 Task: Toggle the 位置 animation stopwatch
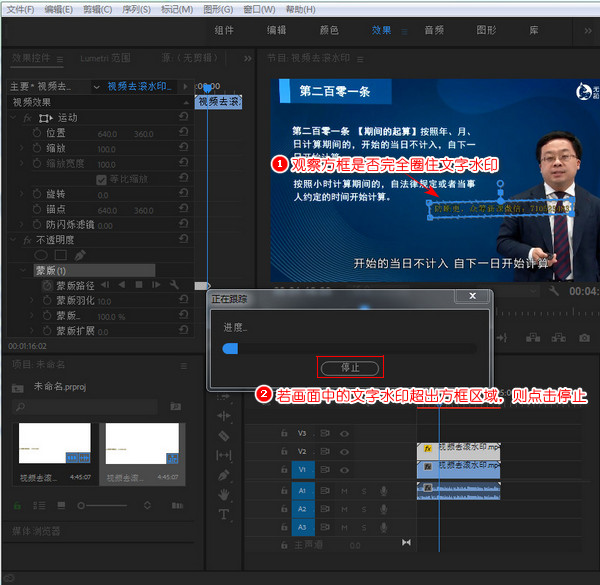[37, 133]
